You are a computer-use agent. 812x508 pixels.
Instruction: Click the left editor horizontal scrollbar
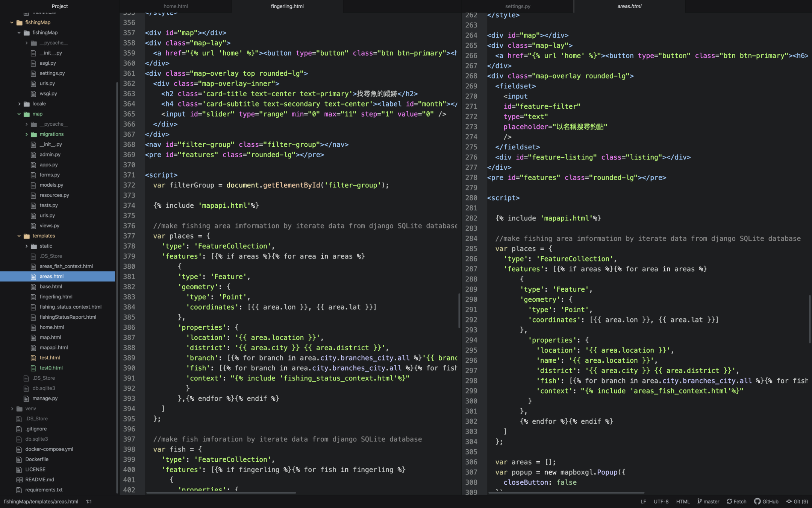[221, 493]
